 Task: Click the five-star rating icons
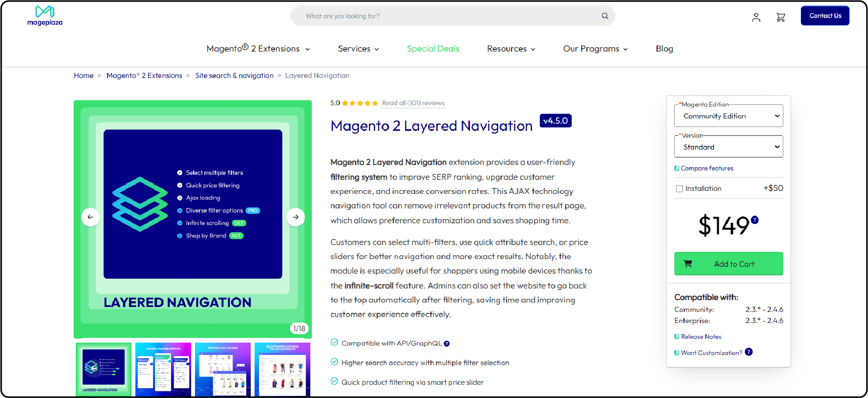tap(360, 103)
